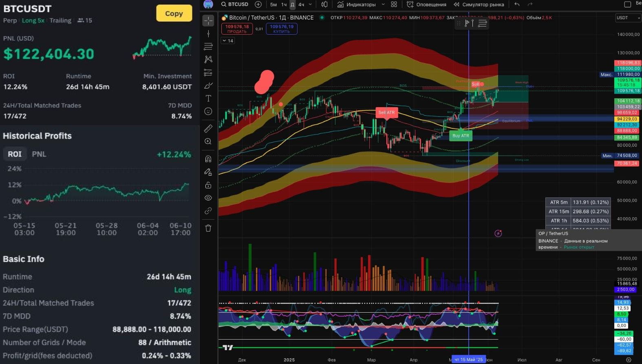Select the XABCD patterns tool
Screen dimensions: 642x364
tap(208, 59)
